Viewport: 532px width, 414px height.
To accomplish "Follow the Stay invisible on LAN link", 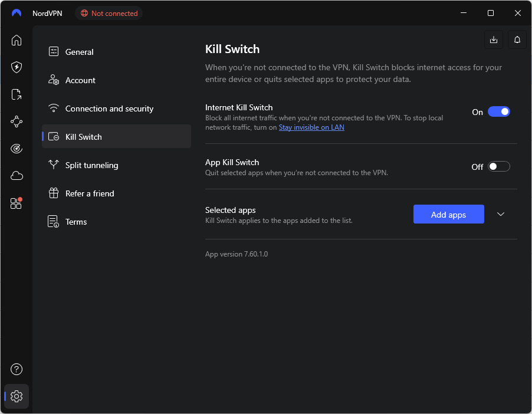I will click(311, 127).
